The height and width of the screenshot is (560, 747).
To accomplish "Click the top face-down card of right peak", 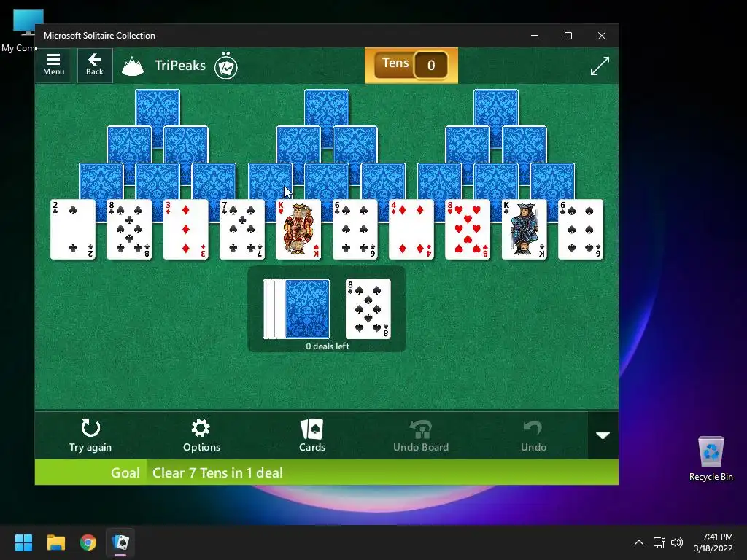I will click(x=496, y=108).
